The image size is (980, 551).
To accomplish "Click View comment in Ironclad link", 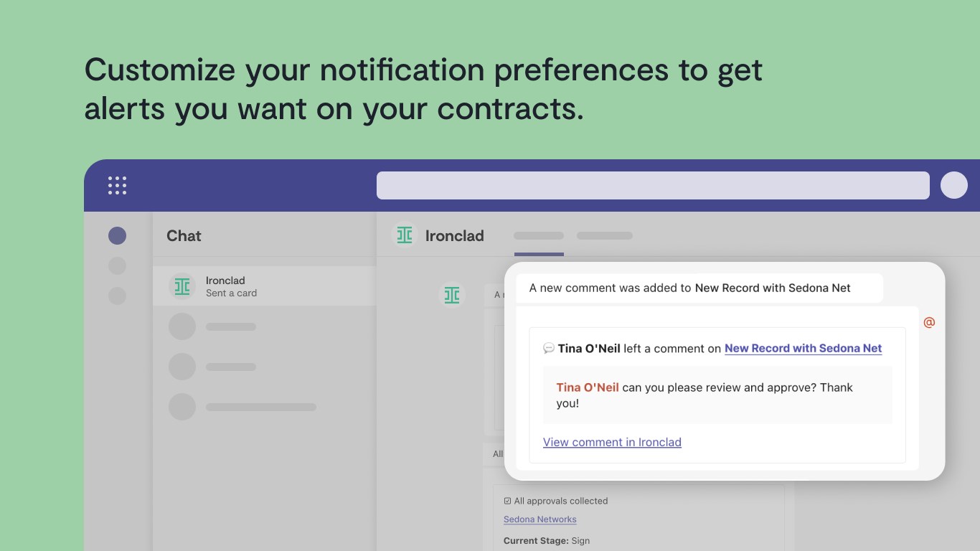I will tap(612, 442).
